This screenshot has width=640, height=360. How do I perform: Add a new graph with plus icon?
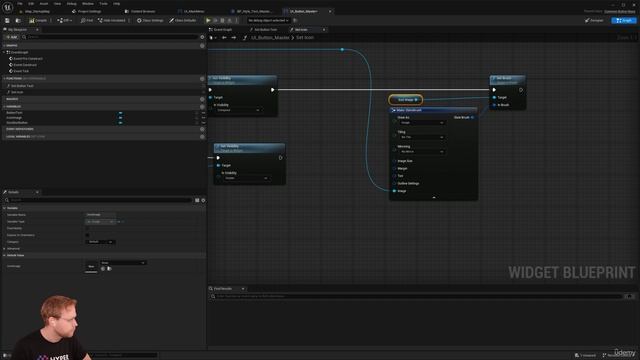point(202,46)
